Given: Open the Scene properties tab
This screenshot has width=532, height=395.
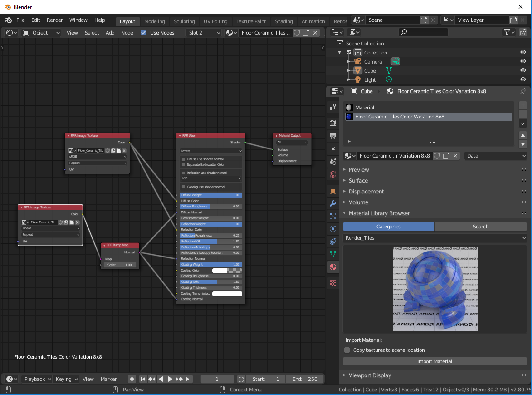Looking at the screenshot, I should point(333,162).
